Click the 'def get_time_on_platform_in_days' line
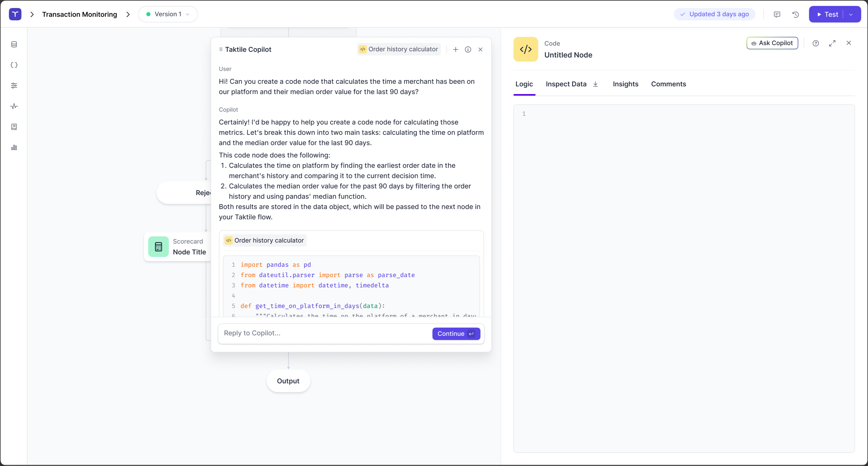This screenshot has height=466, width=868. coord(313,306)
